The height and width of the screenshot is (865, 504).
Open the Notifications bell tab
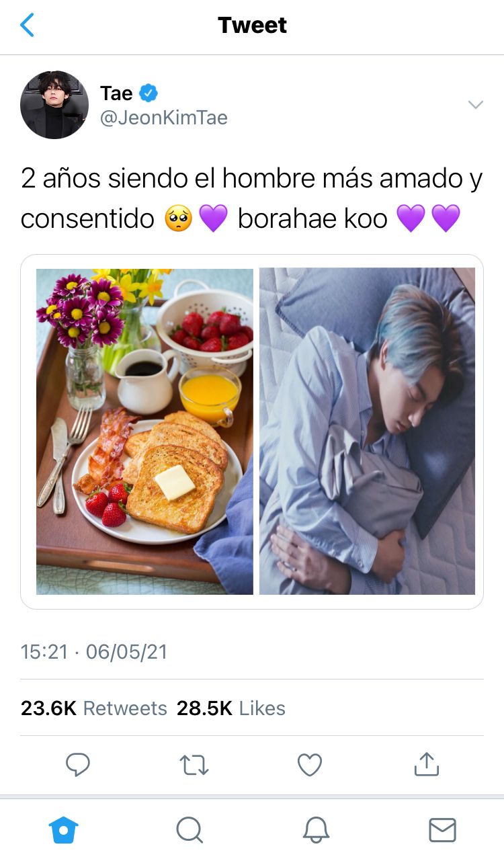pyautogui.click(x=316, y=830)
